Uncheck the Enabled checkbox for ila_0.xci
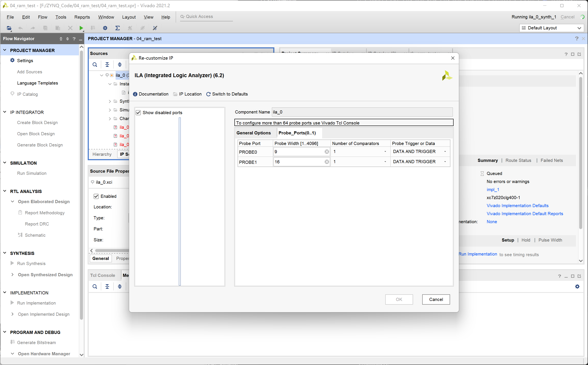 [96, 196]
